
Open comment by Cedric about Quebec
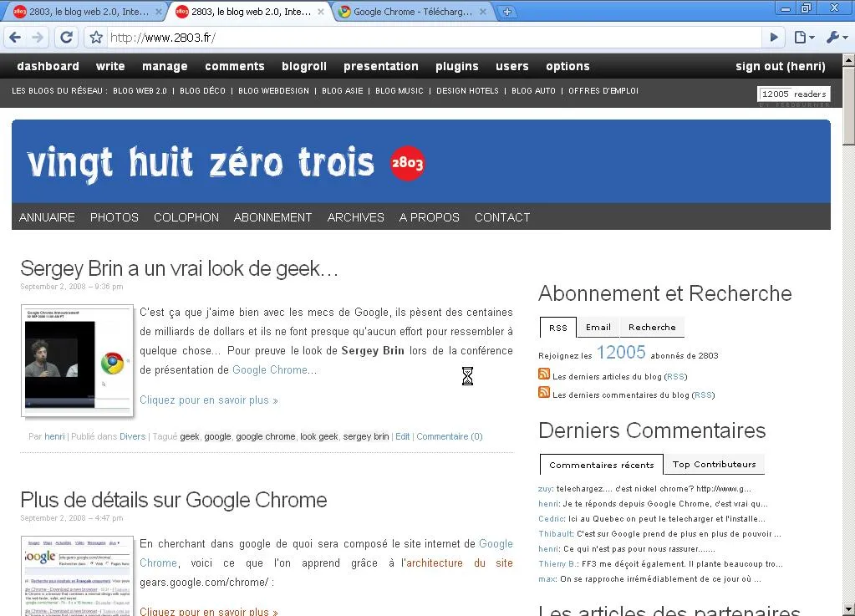click(x=652, y=518)
